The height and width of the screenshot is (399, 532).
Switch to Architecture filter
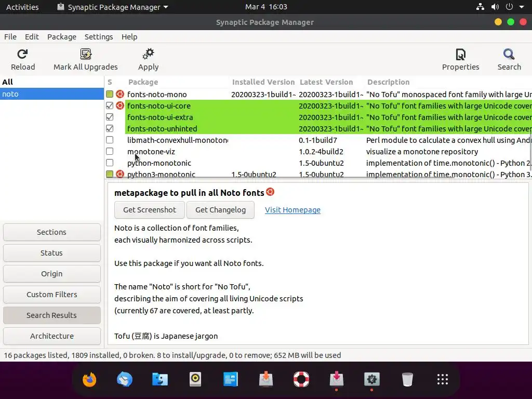52,336
